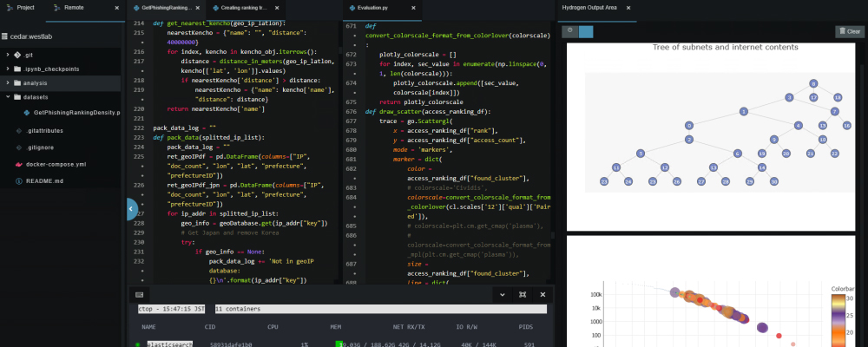Click the terminal keyboard icon button
The height and width of the screenshot is (347, 868).
click(x=139, y=294)
